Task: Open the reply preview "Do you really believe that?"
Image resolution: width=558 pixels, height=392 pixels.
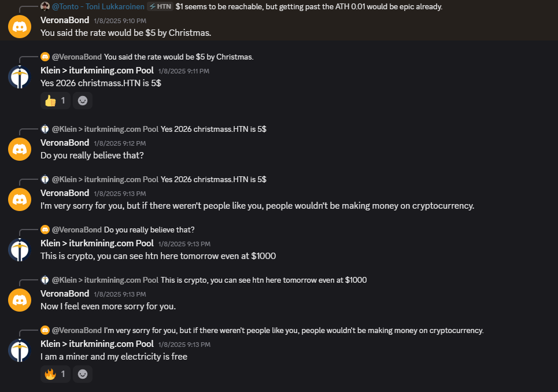Action: (149, 230)
